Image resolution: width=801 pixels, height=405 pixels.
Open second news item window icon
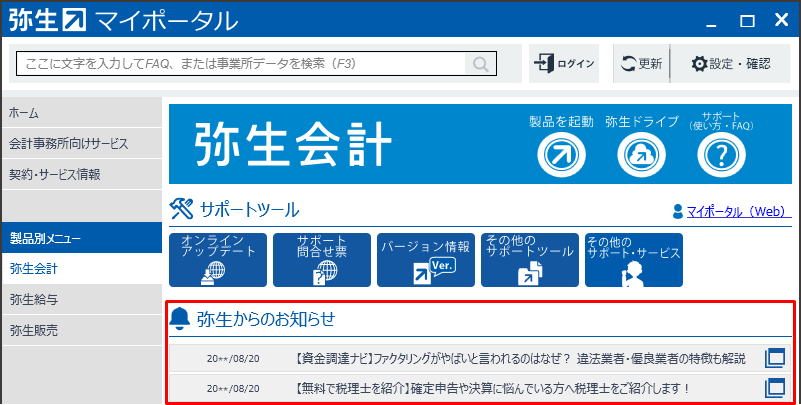click(775, 387)
